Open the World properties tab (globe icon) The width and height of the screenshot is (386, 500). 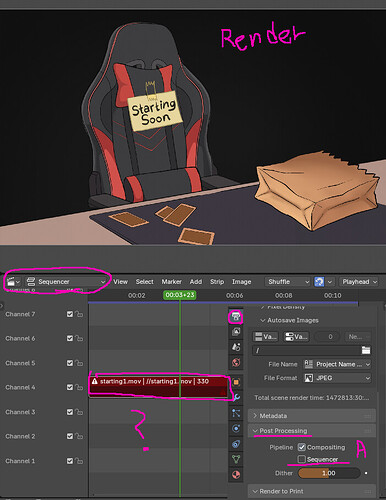[236, 362]
